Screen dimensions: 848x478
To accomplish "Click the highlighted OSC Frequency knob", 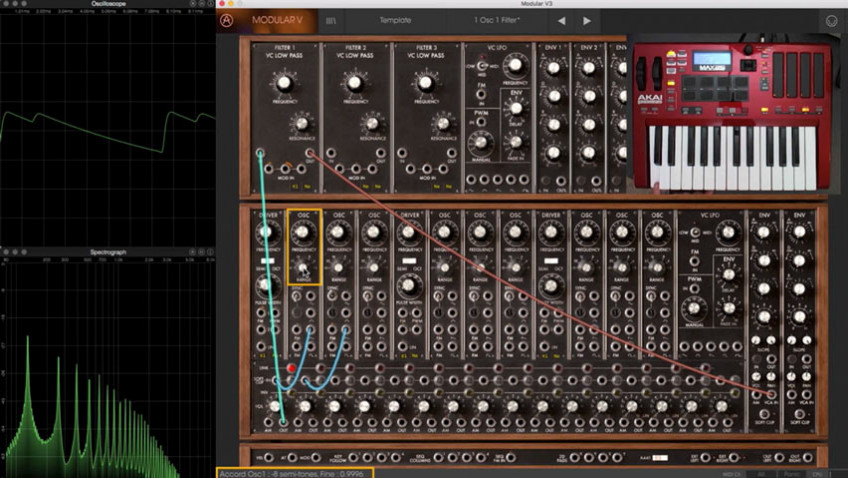I will click(x=304, y=232).
